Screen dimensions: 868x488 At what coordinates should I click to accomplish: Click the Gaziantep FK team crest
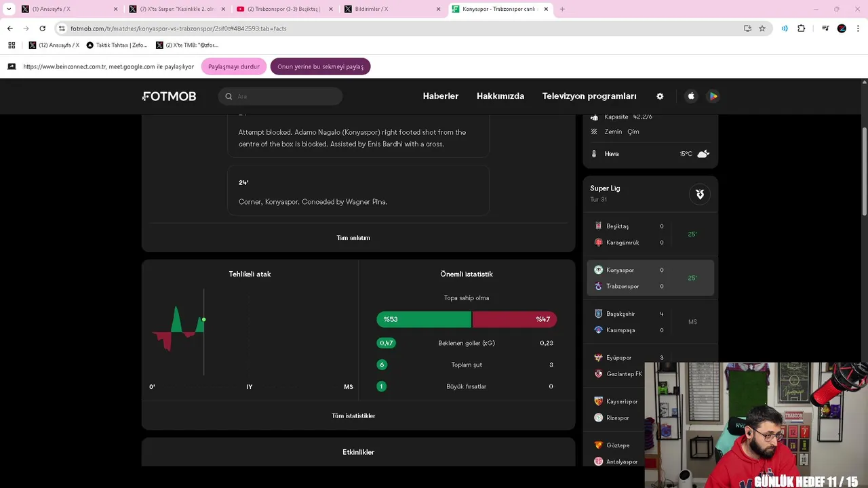click(598, 373)
